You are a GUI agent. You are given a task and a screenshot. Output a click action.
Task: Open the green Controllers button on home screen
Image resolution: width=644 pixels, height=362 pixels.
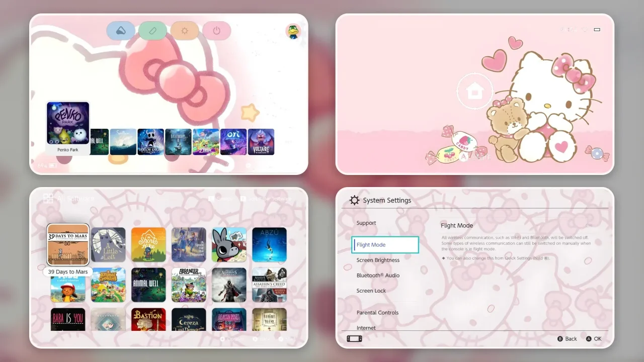pos(152,31)
